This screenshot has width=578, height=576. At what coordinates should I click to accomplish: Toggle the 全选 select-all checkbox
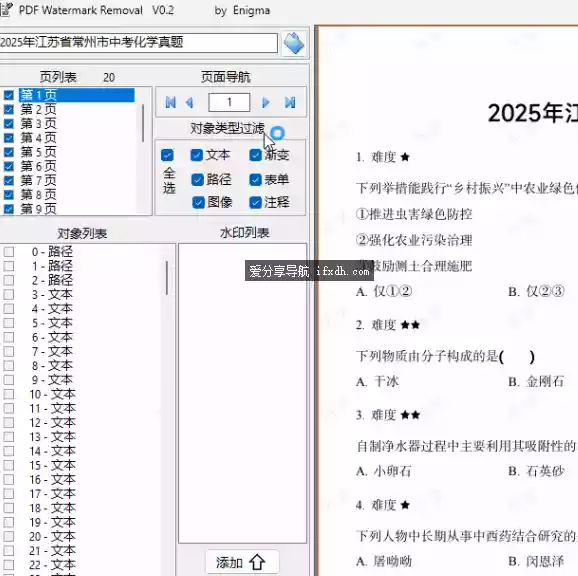[x=167, y=155]
